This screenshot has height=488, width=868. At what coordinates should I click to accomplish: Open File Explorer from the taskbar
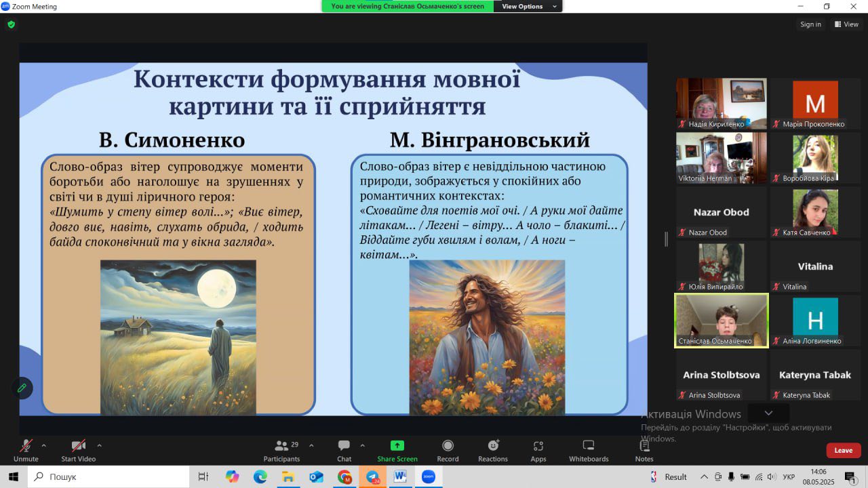(288, 476)
